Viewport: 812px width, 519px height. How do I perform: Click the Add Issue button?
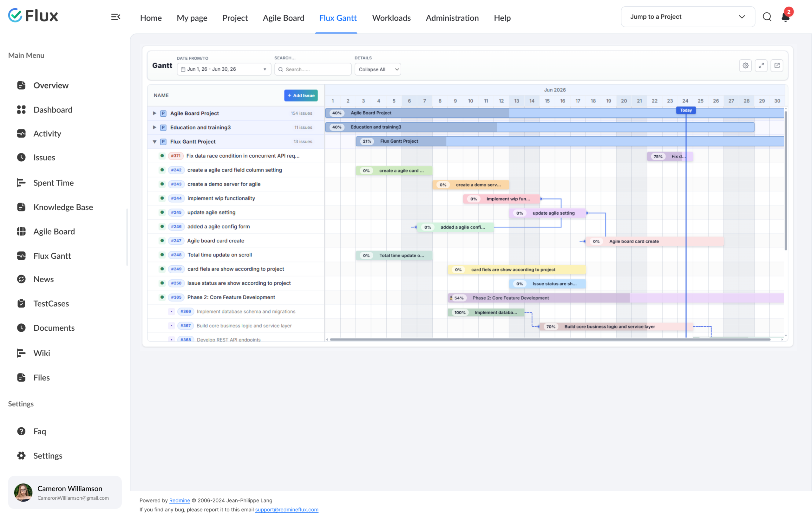tap(301, 95)
